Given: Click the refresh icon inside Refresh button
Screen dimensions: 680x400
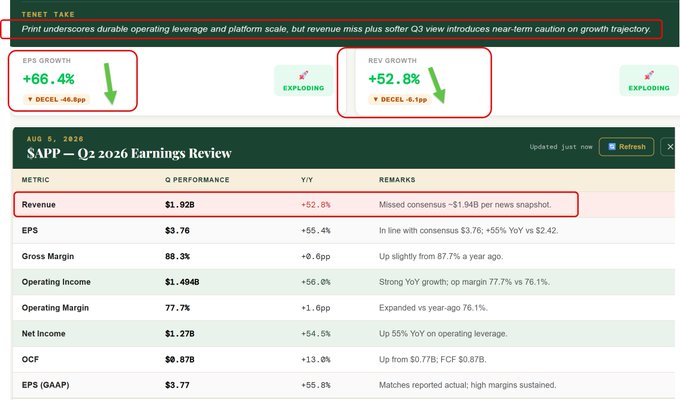Looking at the screenshot, I should pos(612,147).
